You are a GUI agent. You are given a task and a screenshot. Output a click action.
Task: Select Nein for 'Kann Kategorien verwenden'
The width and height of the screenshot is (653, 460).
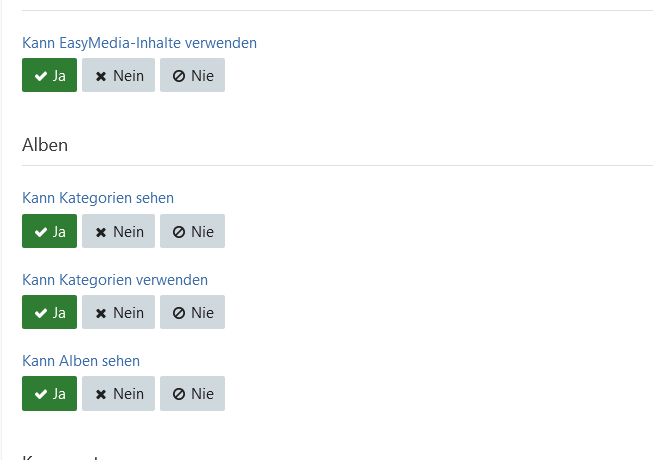point(118,312)
